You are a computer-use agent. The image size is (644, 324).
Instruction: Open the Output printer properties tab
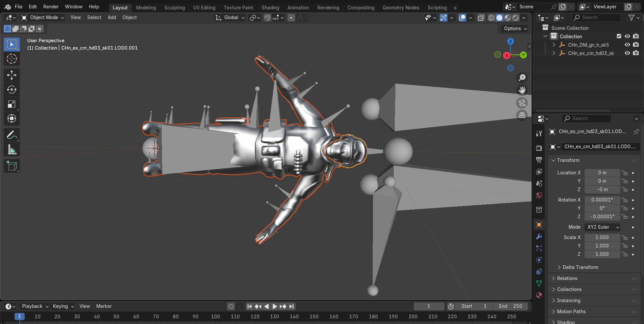(x=539, y=160)
